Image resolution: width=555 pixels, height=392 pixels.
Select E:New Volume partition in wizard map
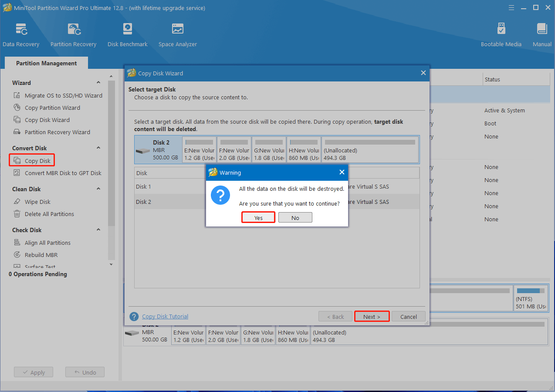point(200,149)
